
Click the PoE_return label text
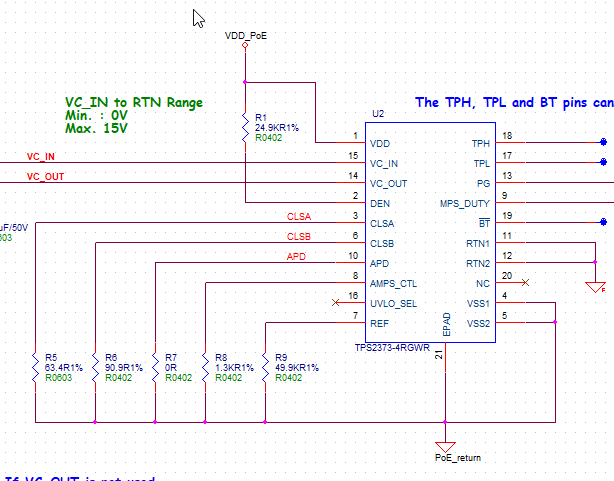(x=458, y=457)
